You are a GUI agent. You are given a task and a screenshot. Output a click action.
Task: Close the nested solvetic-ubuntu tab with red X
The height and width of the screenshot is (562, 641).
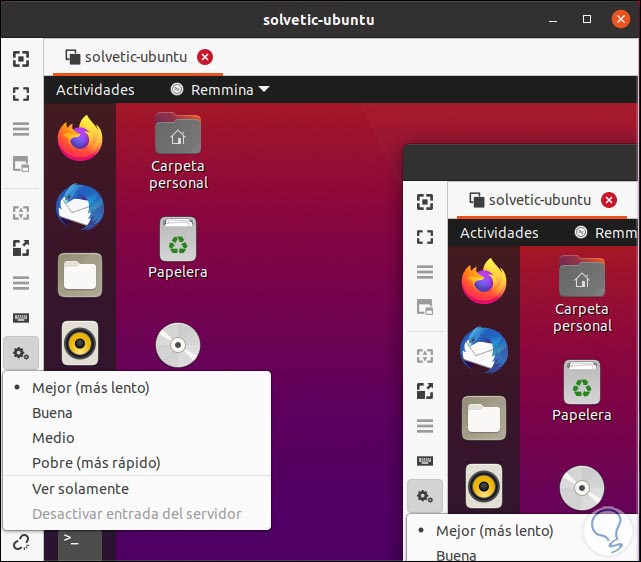click(x=609, y=200)
